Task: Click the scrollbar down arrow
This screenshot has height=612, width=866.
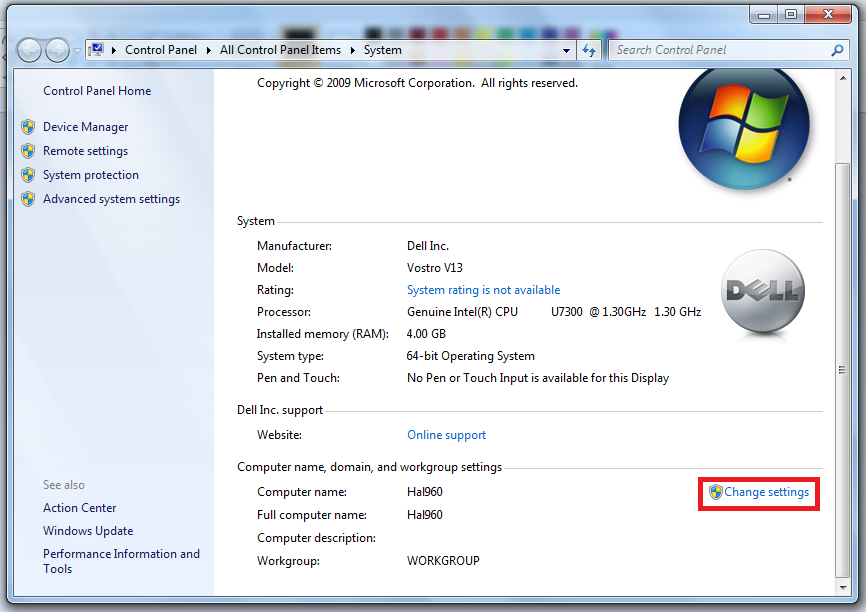Action: click(843, 587)
